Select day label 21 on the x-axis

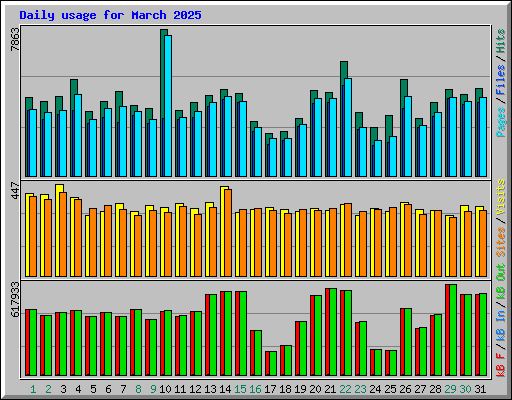coord(330,389)
